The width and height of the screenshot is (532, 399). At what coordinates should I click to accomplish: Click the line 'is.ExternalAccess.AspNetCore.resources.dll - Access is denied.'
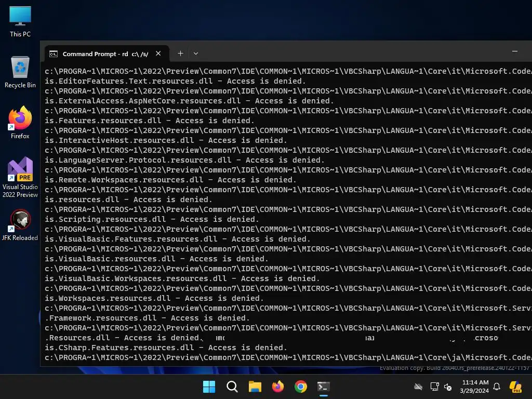click(189, 101)
